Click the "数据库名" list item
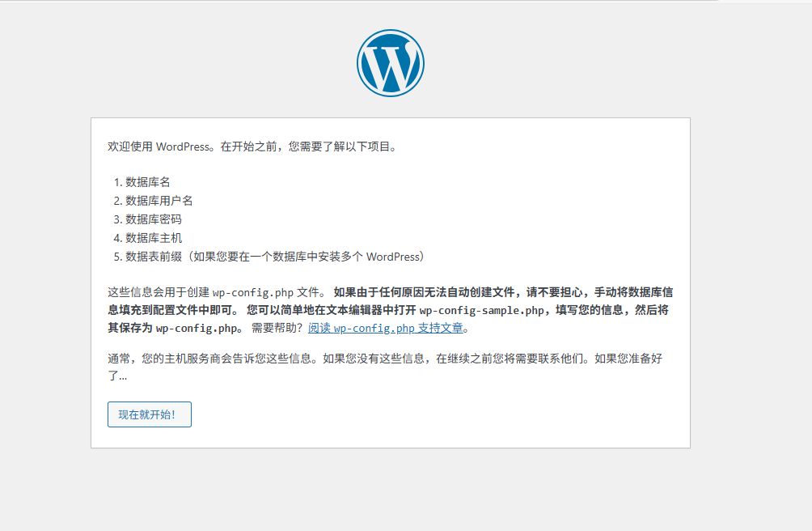 [x=147, y=182]
